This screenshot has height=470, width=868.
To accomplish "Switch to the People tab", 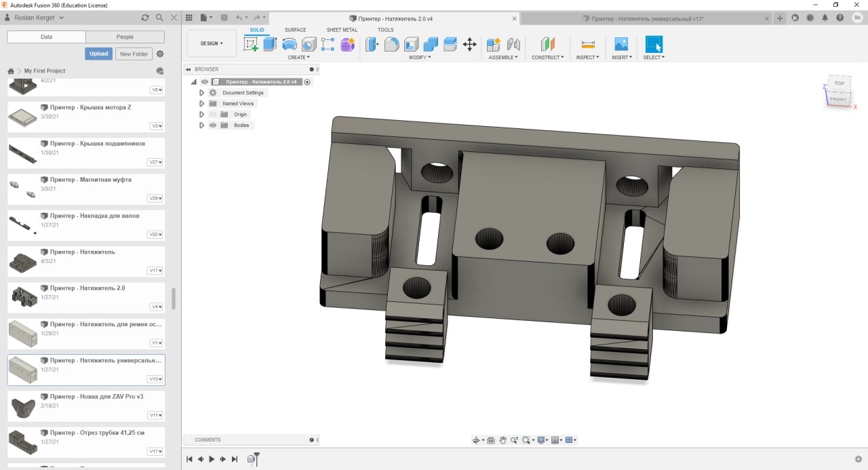I will pos(125,37).
